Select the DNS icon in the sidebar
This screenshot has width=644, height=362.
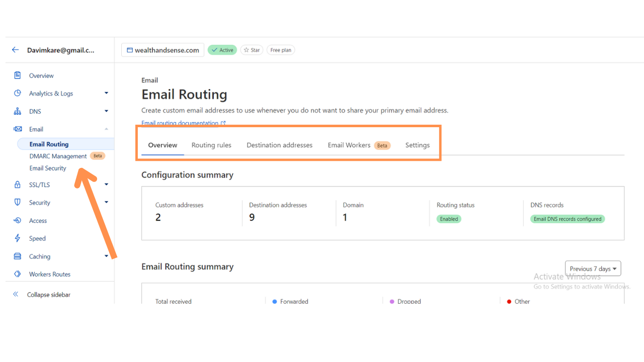tap(17, 111)
